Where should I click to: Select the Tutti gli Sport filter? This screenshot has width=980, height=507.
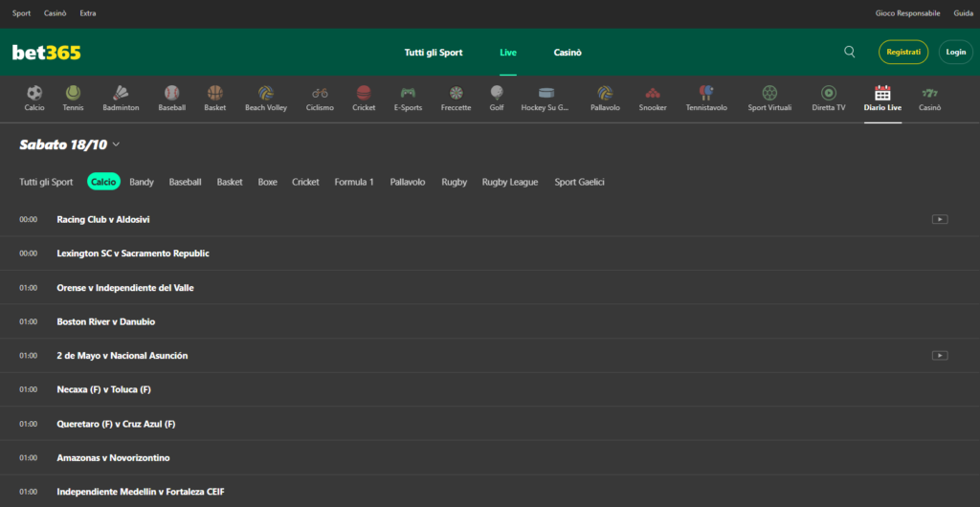tap(46, 182)
